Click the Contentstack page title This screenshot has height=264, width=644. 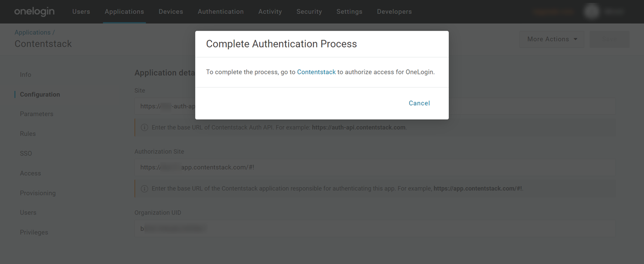[x=43, y=44]
